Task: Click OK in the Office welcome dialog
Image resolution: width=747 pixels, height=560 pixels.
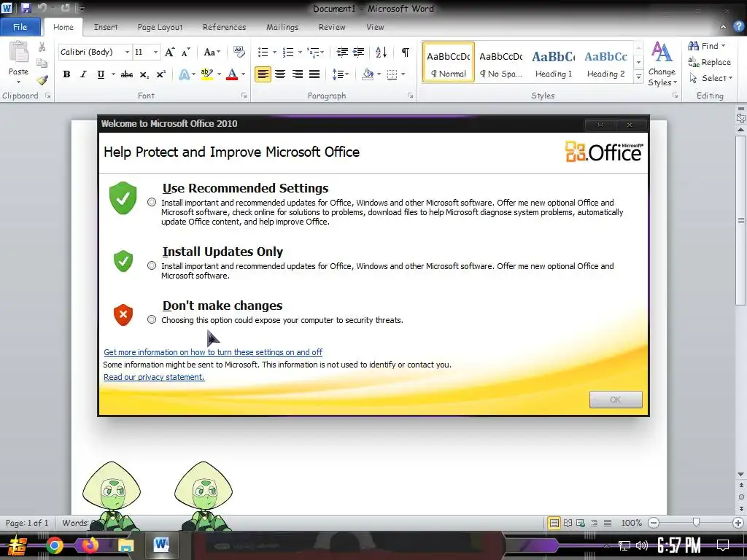Action: coord(616,400)
